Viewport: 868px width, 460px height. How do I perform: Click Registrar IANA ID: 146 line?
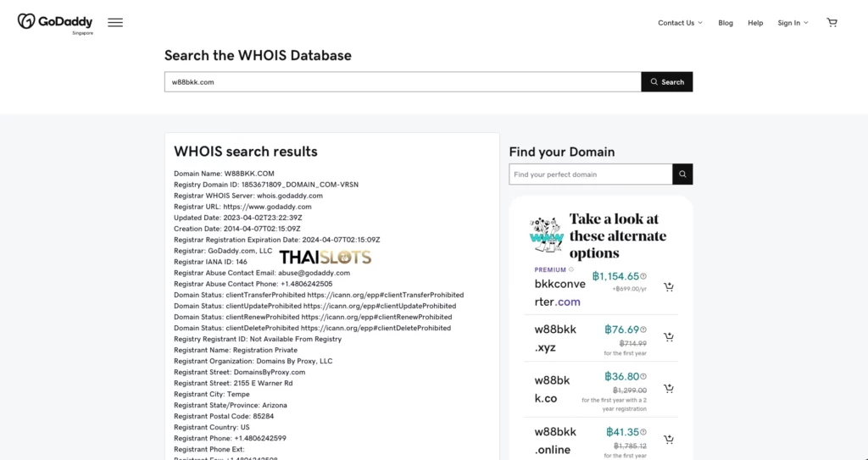point(210,262)
